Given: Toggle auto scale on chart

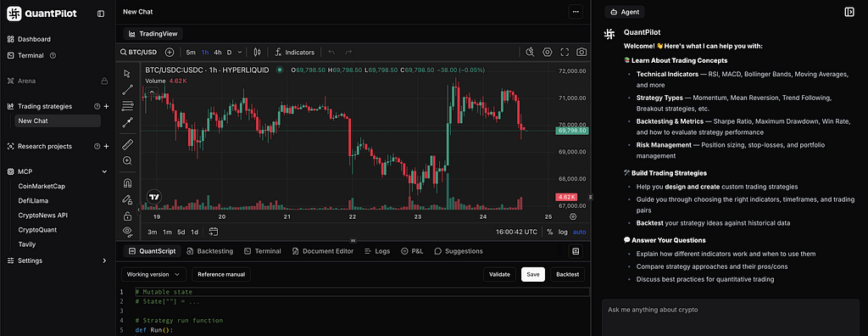Looking at the screenshot, I should click(x=579, y=232).
